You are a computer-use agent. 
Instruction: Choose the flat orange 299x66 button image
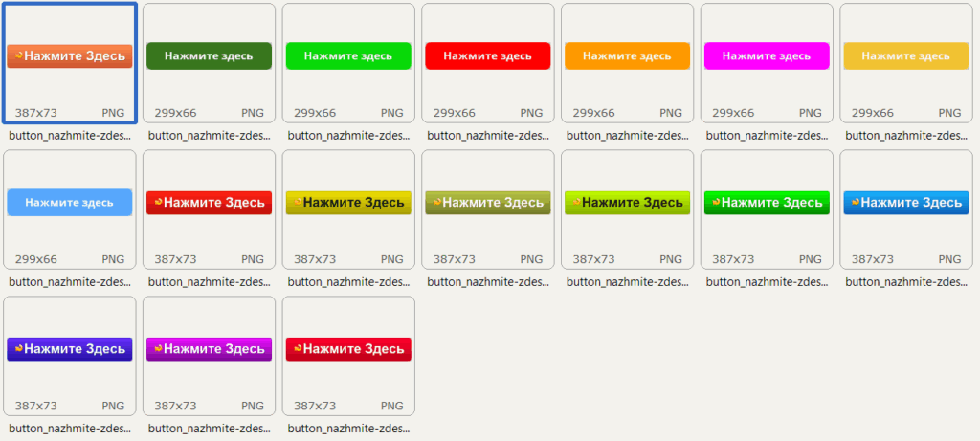click(x=627, y=56)
